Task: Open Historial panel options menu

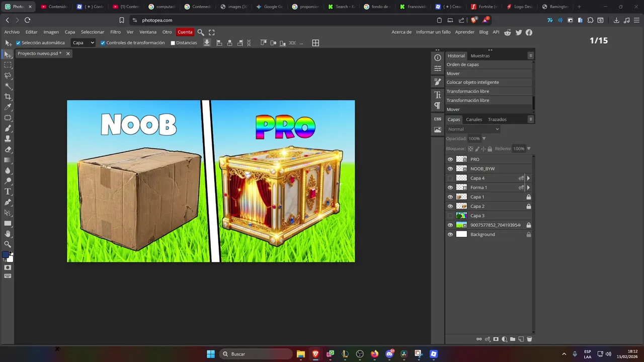Action: pos(530,56)
